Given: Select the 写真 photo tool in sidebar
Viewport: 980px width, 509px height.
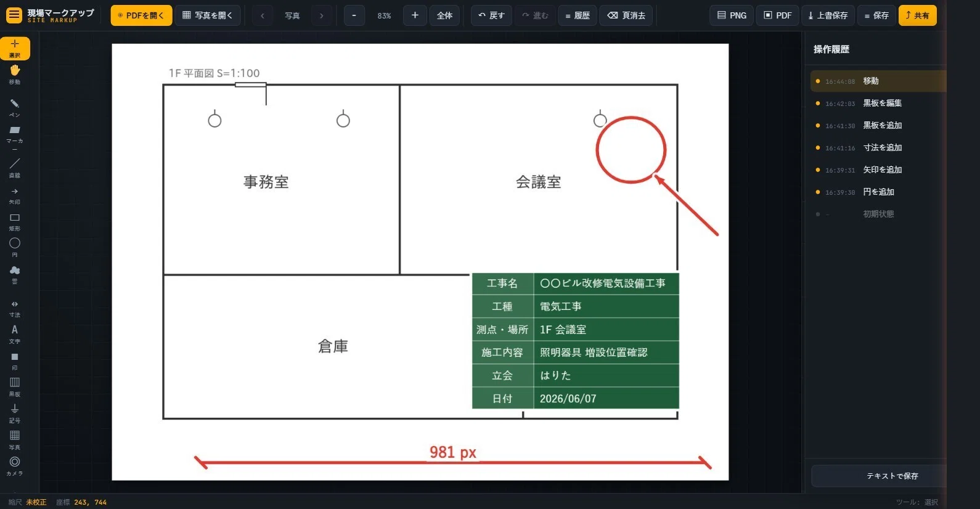Looking at the screenshot, I should click(15, 440).
